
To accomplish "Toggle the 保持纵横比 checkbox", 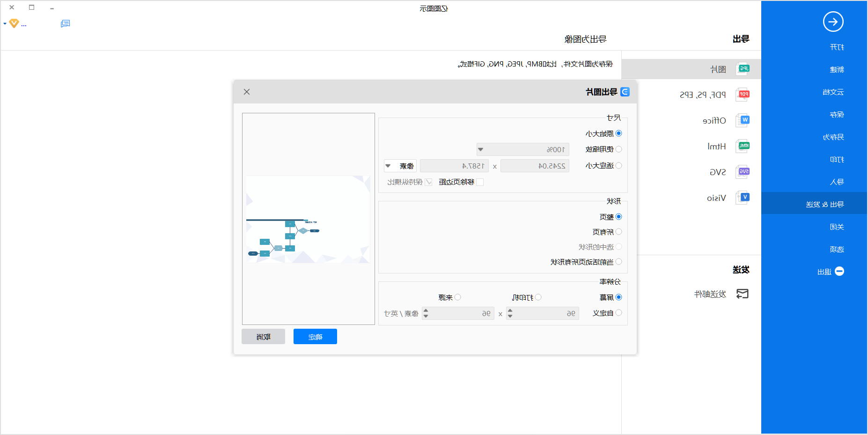I will 428,182.
